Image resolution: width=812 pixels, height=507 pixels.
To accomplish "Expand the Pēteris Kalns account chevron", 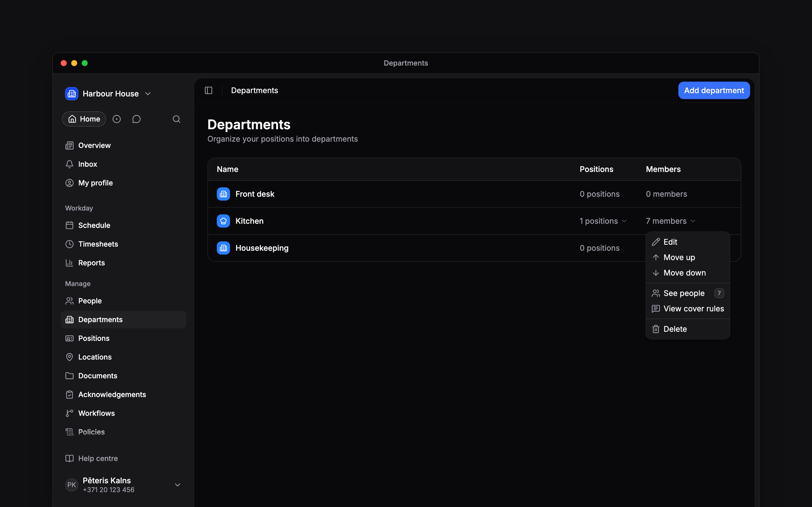I will click(178, 485).
